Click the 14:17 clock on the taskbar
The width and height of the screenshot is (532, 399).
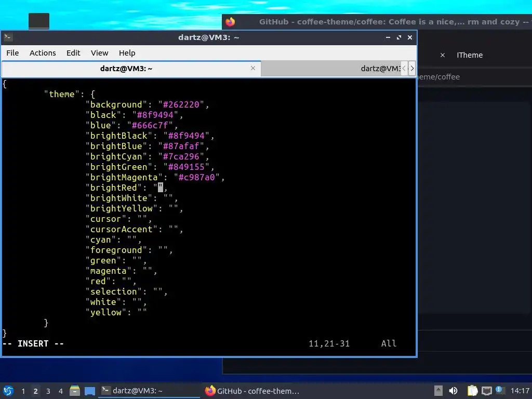pos(520,391)
